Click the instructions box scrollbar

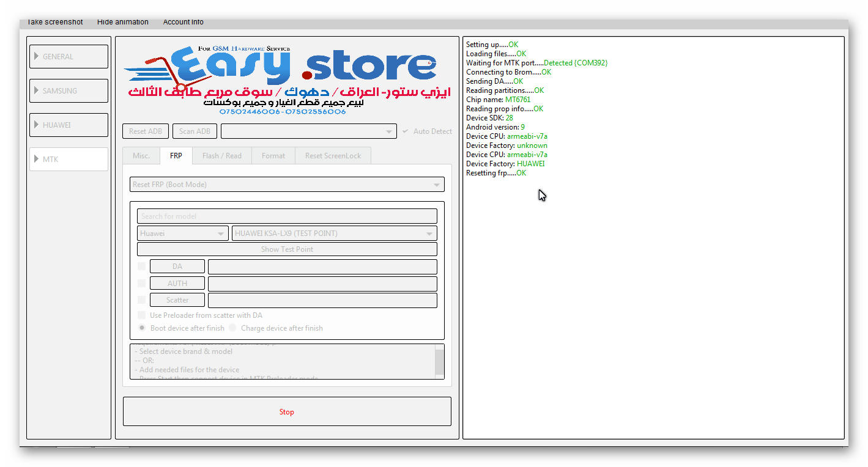[439, 361]
